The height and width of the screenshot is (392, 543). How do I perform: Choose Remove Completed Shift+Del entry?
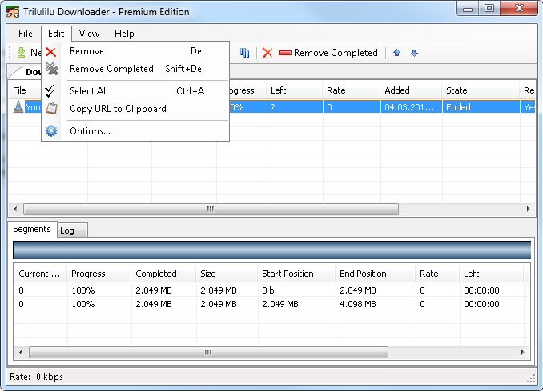point(135,69)
